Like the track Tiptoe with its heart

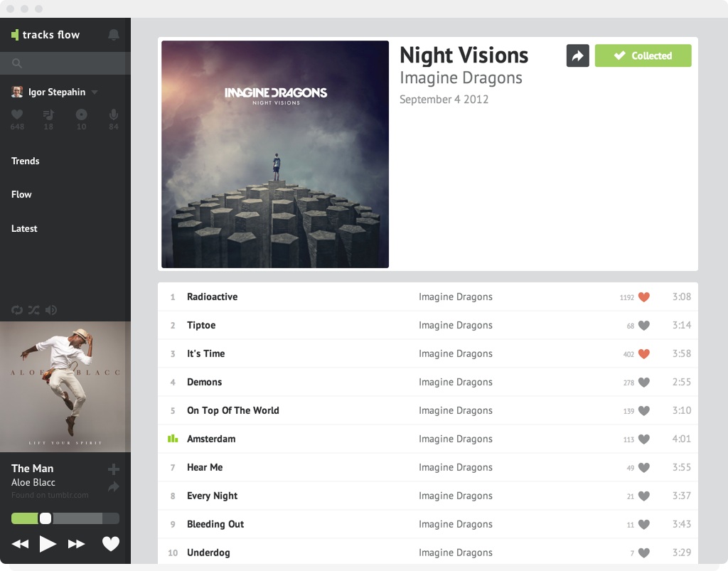[x=643, y=326]
